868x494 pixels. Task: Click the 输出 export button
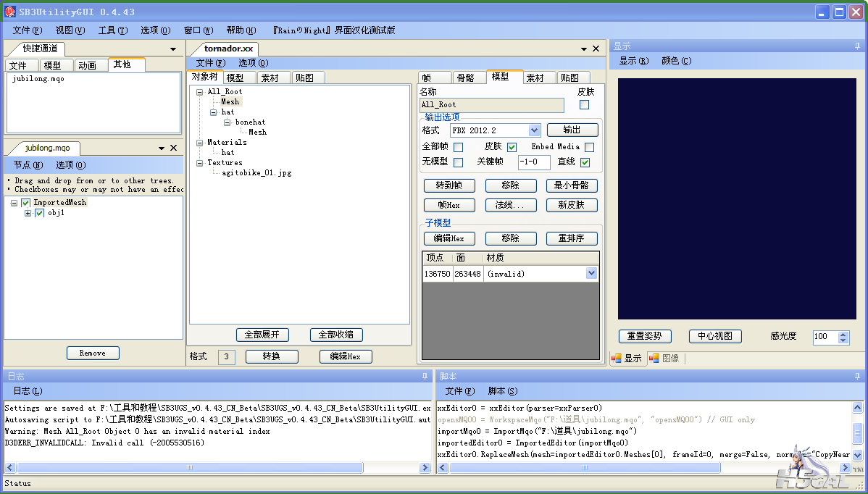pyautogui.click(x=572, y=130)
